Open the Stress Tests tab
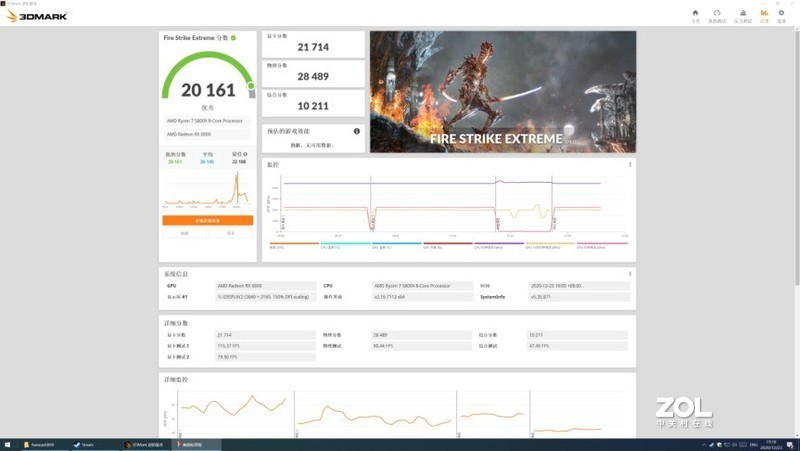The height and width of the screenshot is (451, 800). (x=743, y=16)
